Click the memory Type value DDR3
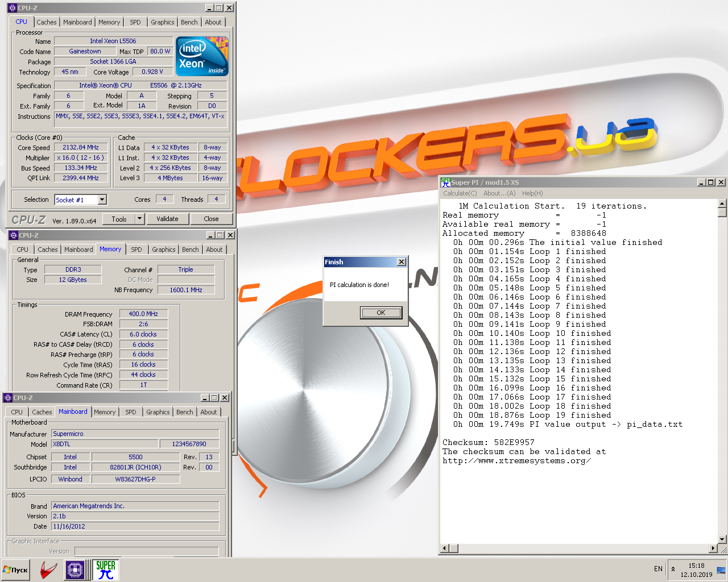Viewport: 728px width, 582px height. click(73, 269)
